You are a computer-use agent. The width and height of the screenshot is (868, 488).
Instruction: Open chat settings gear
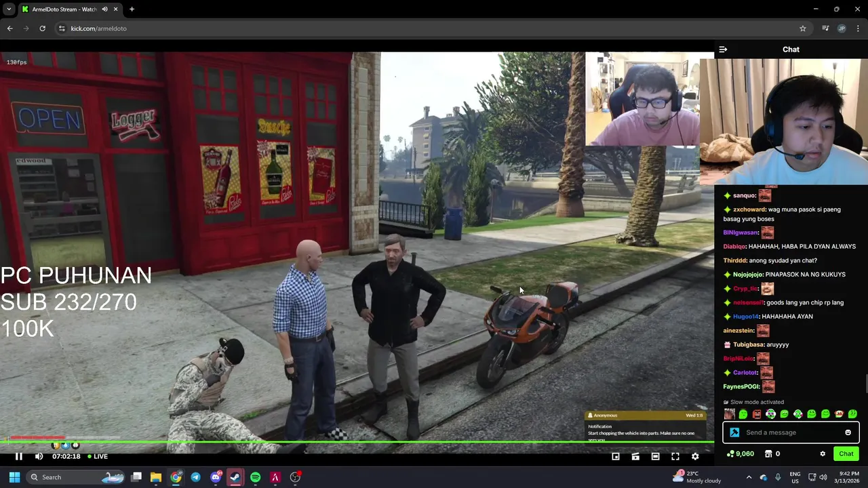[823, 453]
